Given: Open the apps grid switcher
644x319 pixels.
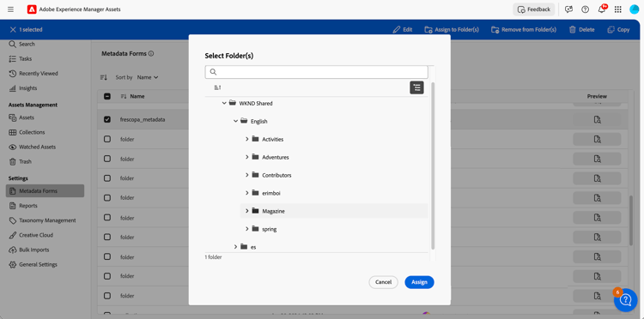Looking at the screenshot, I should click(617, 9).
